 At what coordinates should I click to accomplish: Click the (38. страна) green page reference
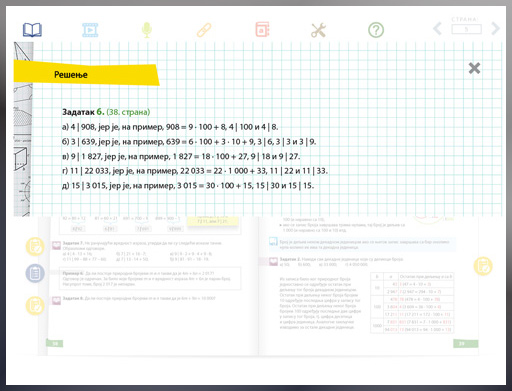128,112
